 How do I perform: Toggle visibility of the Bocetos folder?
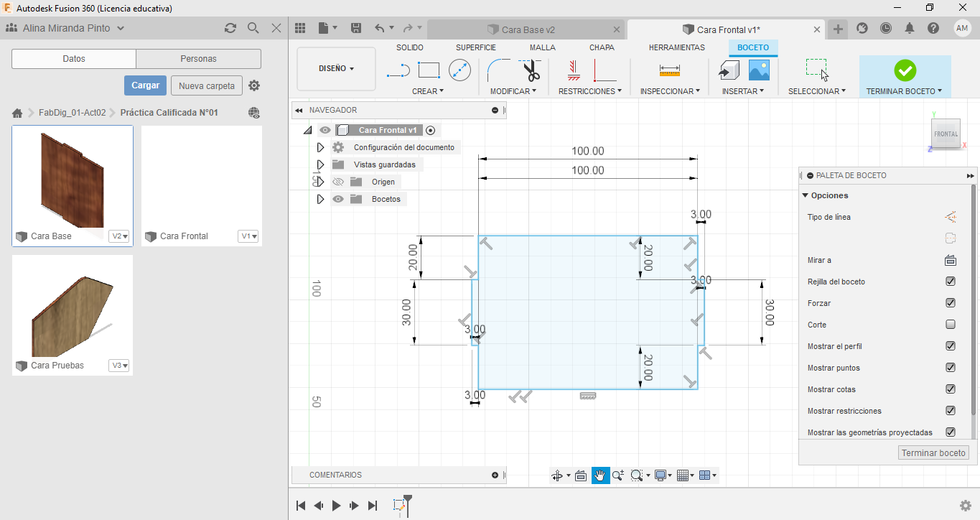click(338, 199)
